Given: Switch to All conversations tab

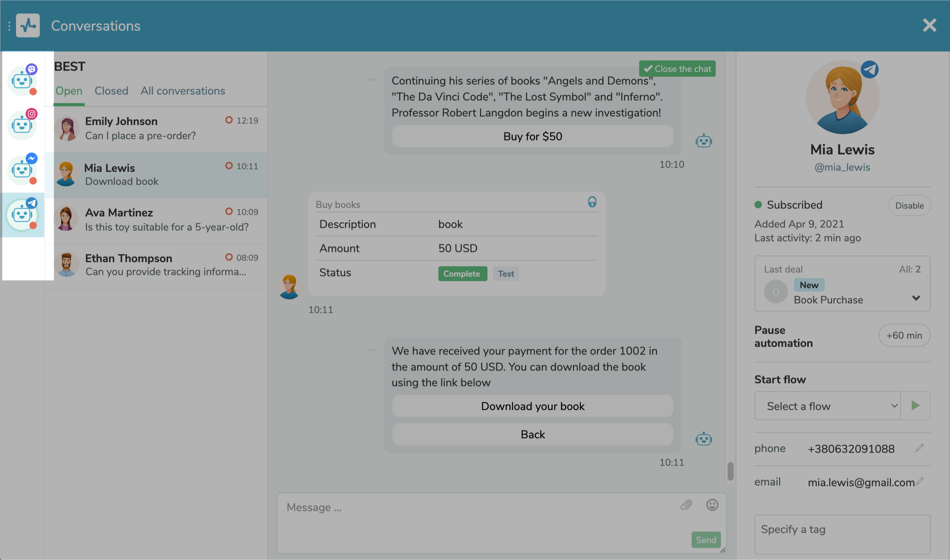Looking at the screenshot, I should point(183,91).
